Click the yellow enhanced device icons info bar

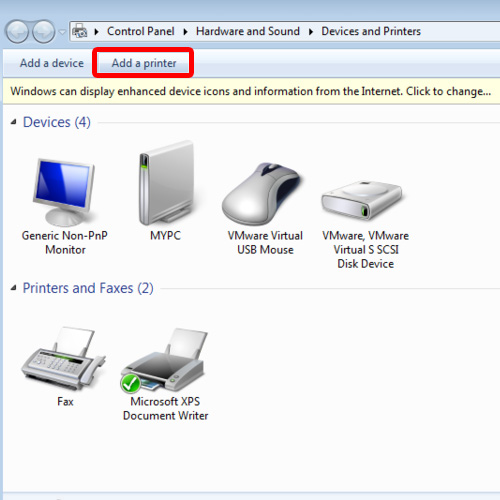click(252, 91)
